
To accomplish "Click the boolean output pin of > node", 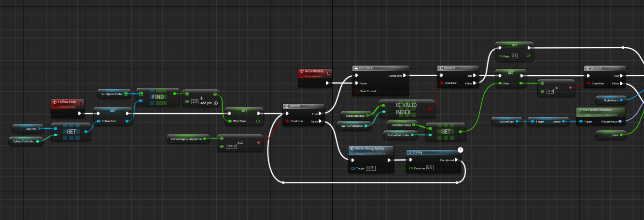I will (x=571, y=88).
